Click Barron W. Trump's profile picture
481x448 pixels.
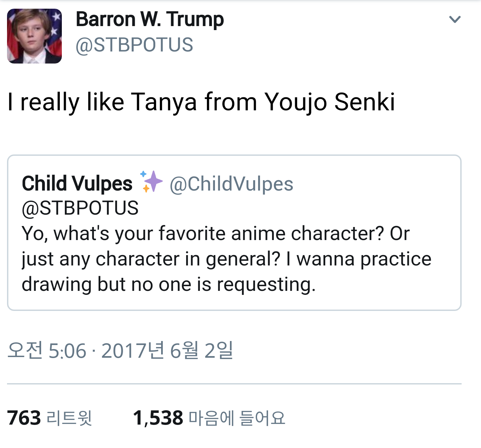pos(34,36)
